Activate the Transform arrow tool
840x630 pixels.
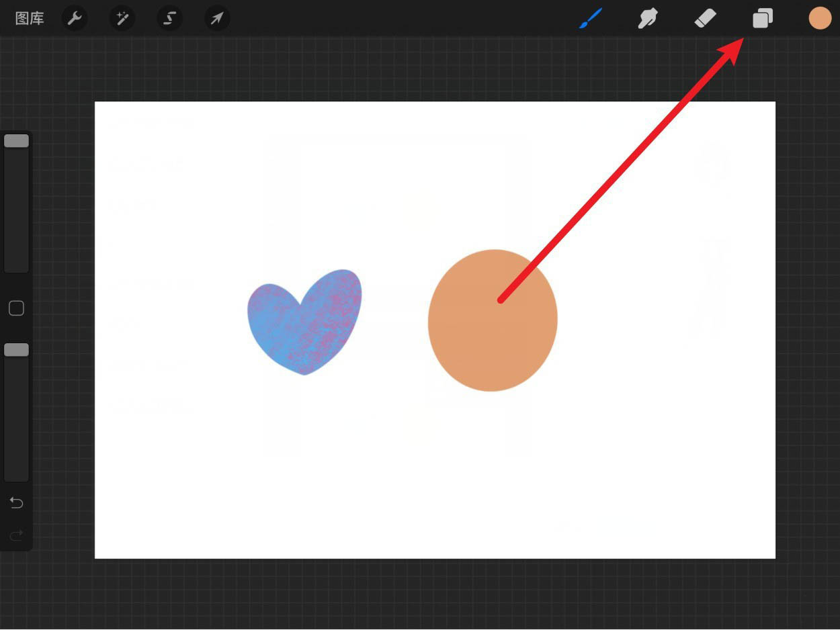point(216,19)
